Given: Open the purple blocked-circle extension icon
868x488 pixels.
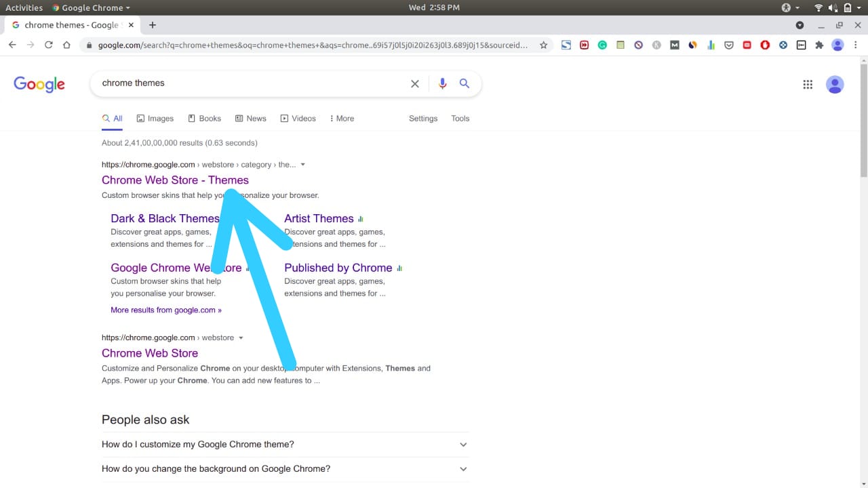Looking at the screenshot, I should (x=638, y=45).
